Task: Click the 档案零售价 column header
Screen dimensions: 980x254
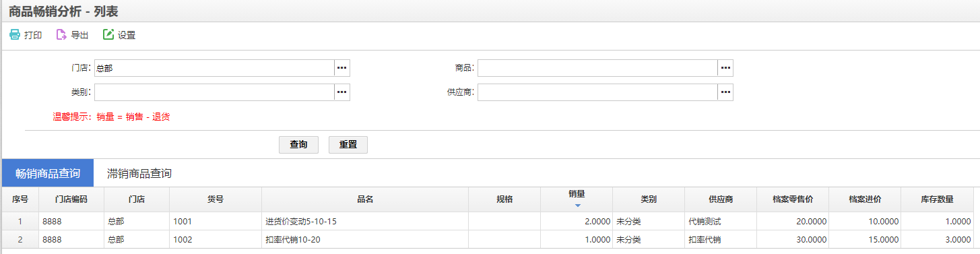Action: (793, 199)
